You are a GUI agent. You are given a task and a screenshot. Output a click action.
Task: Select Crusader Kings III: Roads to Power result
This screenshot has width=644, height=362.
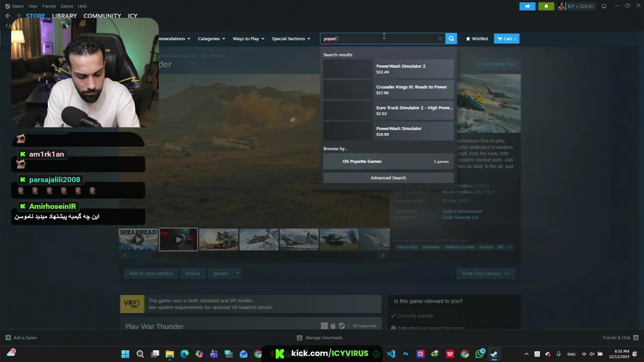pos(388,89)
